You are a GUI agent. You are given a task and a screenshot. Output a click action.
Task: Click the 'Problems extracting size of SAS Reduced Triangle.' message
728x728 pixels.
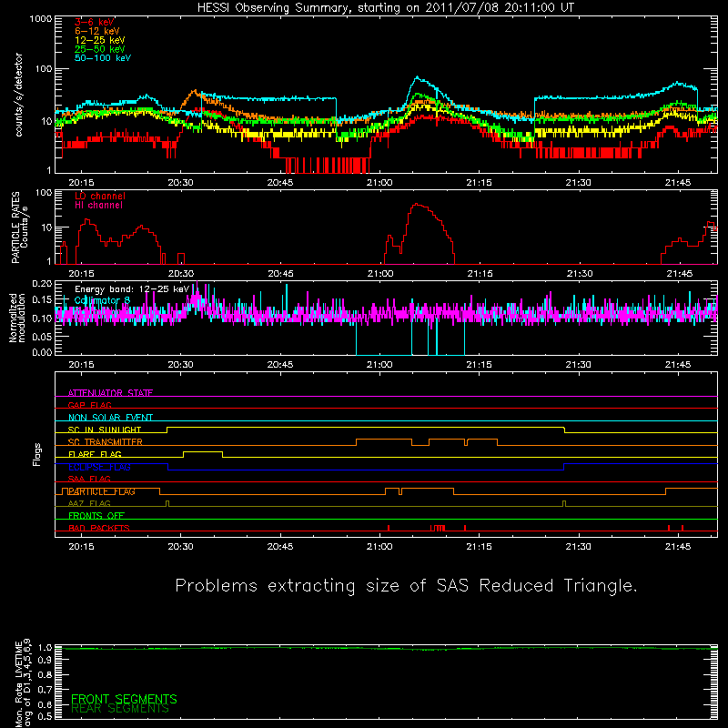pos(406,586)
